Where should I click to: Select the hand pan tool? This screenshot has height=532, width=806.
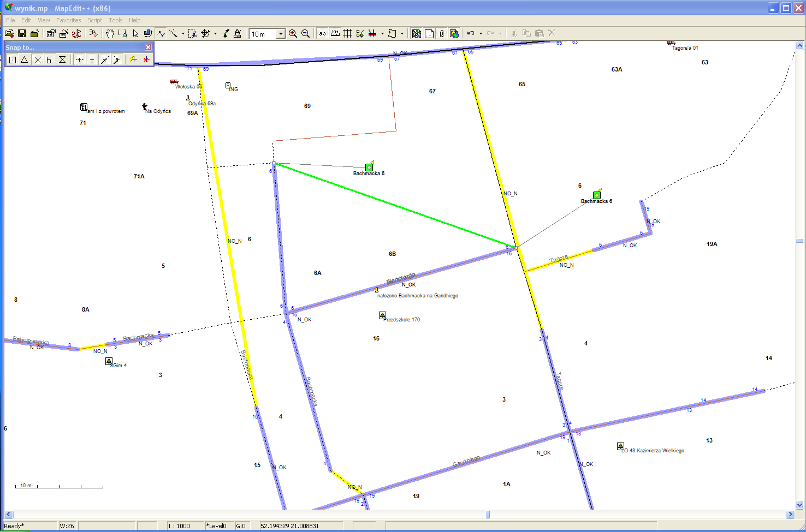pos(110,34)
